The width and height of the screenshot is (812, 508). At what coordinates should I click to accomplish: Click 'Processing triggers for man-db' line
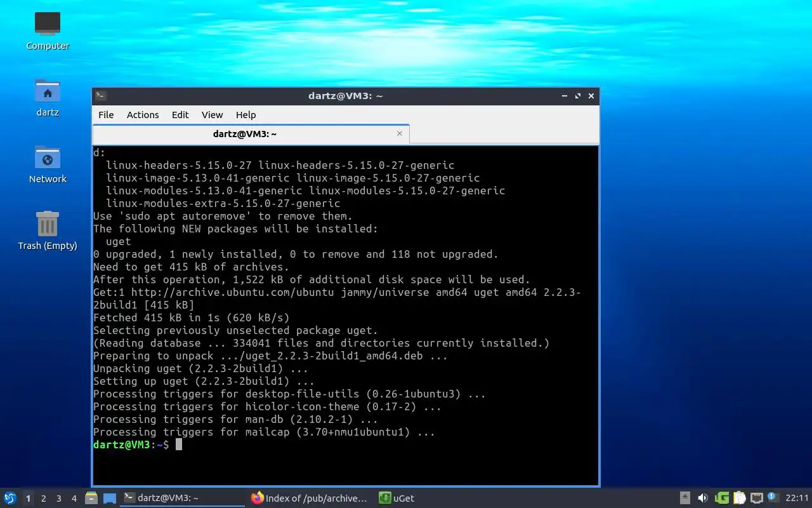(x=235, y=419)
